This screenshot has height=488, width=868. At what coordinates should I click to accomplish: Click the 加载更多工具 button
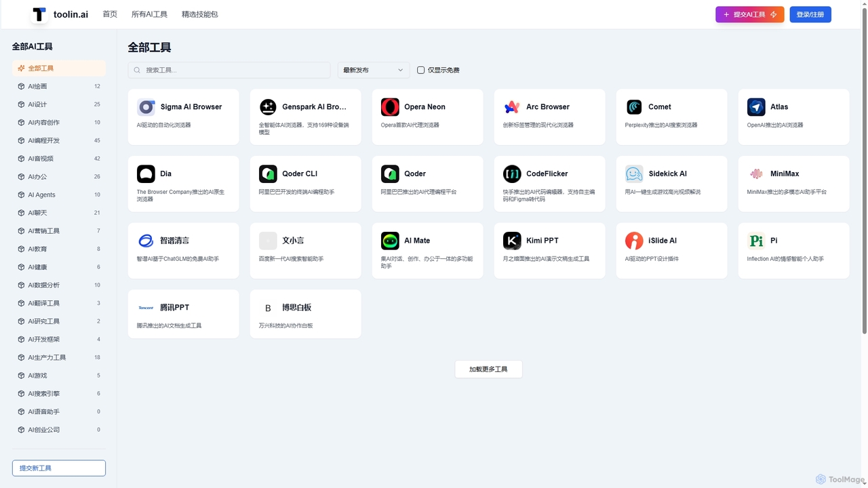tap(488, 369)
